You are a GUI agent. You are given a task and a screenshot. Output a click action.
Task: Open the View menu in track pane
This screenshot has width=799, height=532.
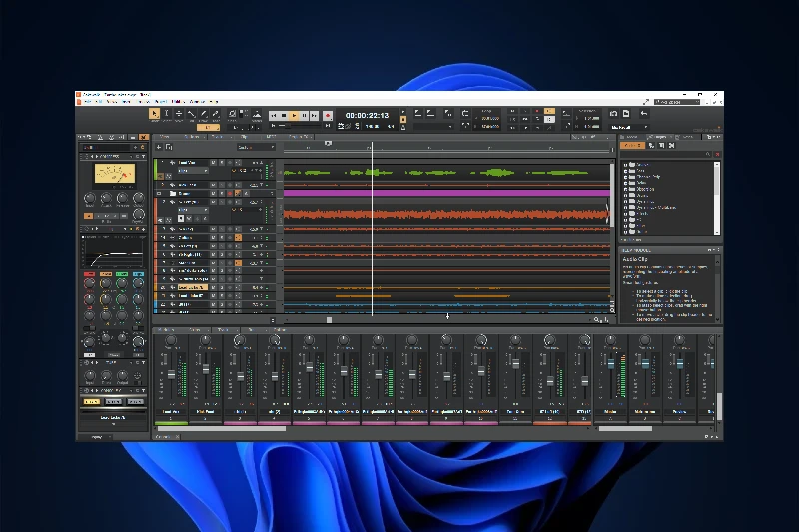[x=166, y=137]
